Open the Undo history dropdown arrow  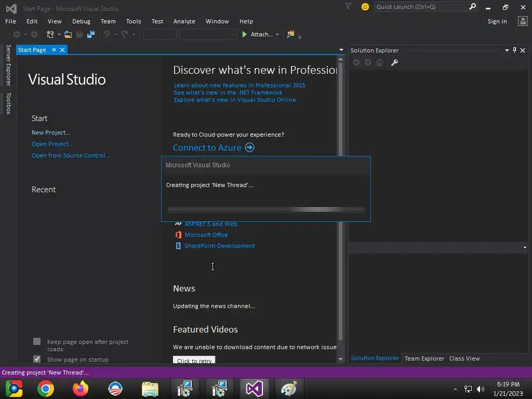115,34
